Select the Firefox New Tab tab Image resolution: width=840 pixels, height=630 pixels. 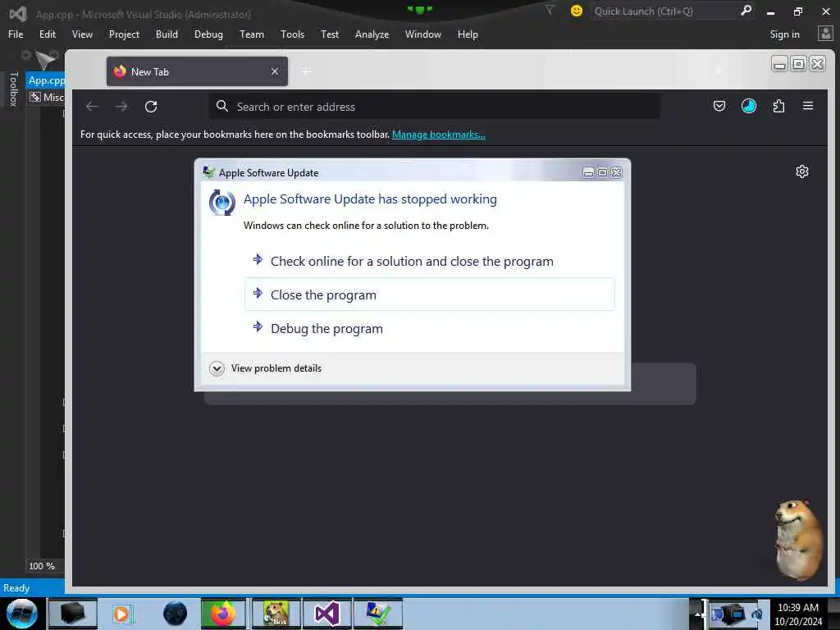[197, 71]
